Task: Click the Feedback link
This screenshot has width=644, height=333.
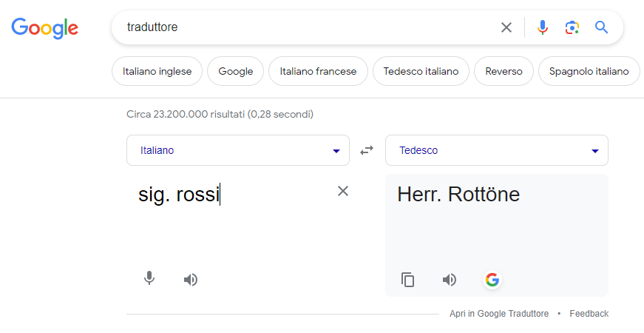Action: (589, 314)
